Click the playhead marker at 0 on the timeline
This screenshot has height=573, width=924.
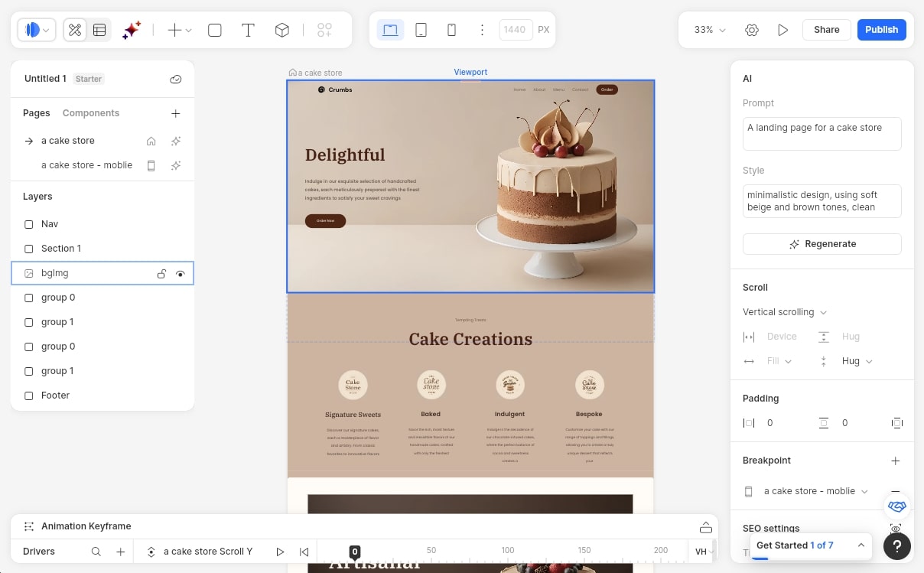(x=354, y=551)
